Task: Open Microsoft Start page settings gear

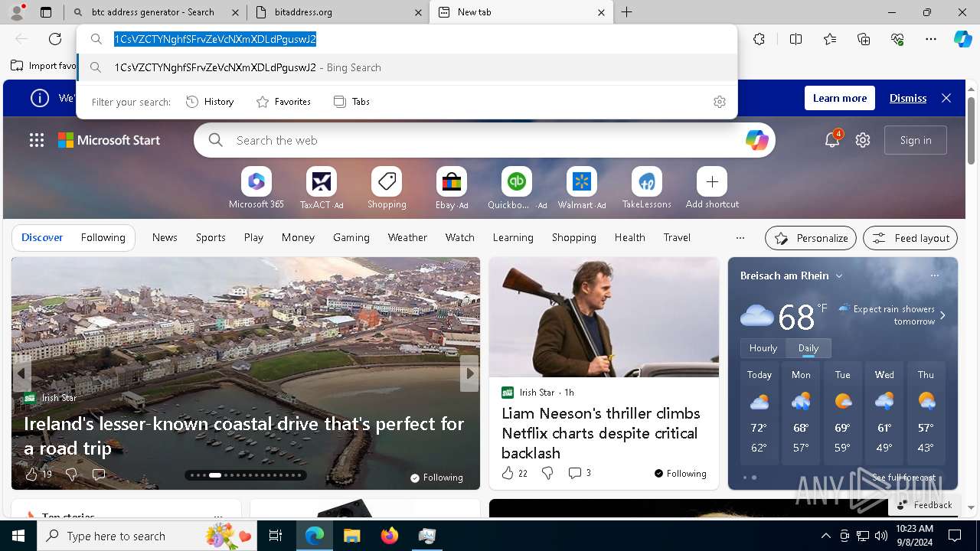Action: click(x=863, y=140)
